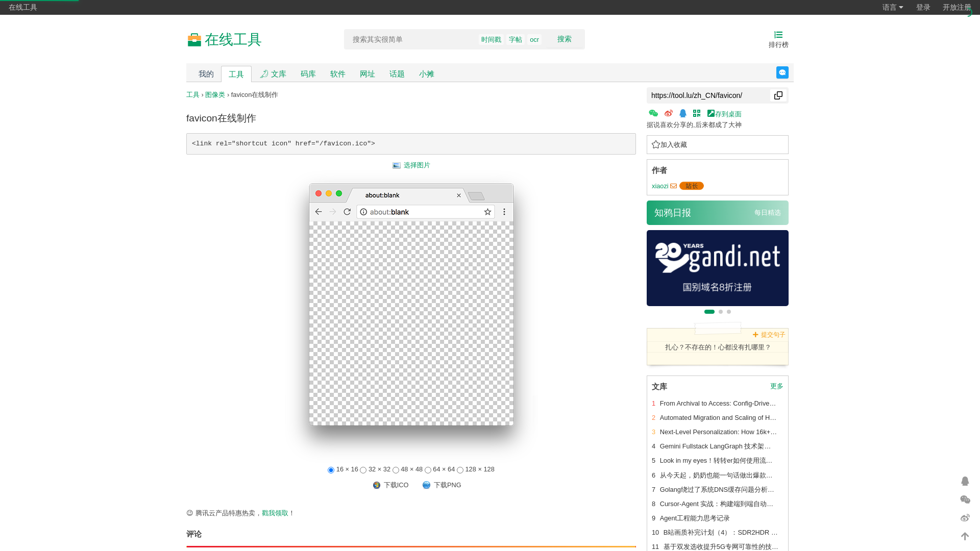Expand the 语言 language dropdown
Screen dimensions: 980x551
coord(893,7)
